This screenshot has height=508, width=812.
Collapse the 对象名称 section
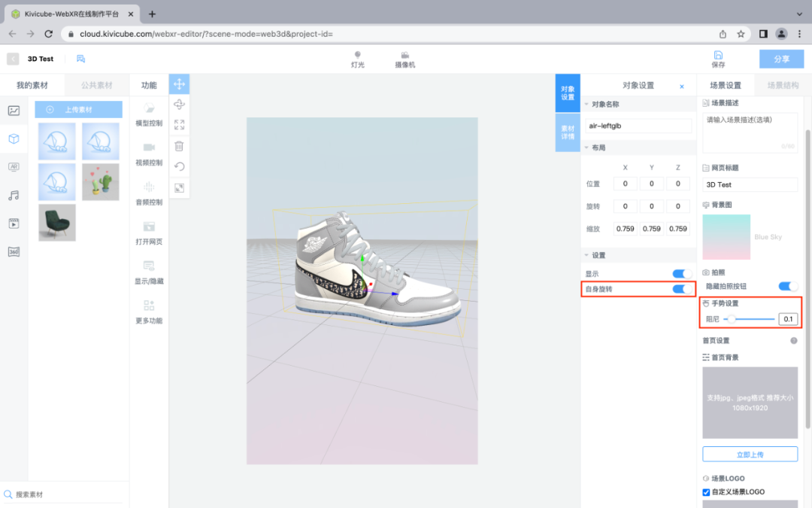point(586,104)
